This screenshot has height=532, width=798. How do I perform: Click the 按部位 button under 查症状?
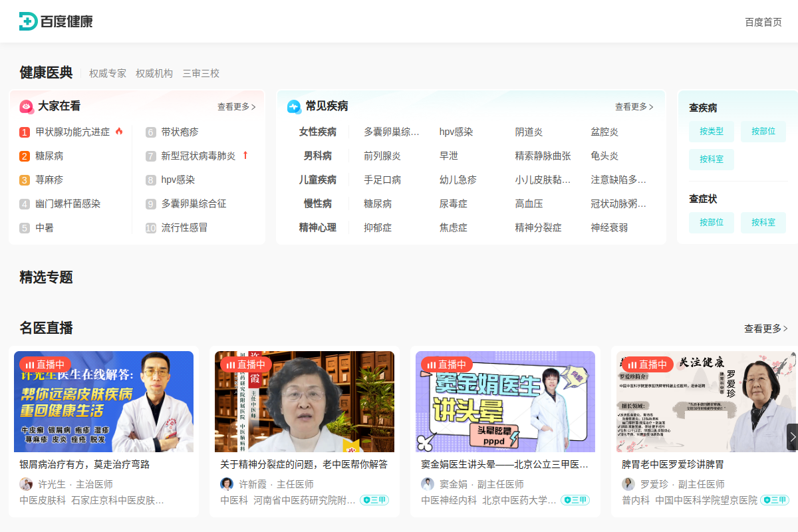[x=711, y=222]
